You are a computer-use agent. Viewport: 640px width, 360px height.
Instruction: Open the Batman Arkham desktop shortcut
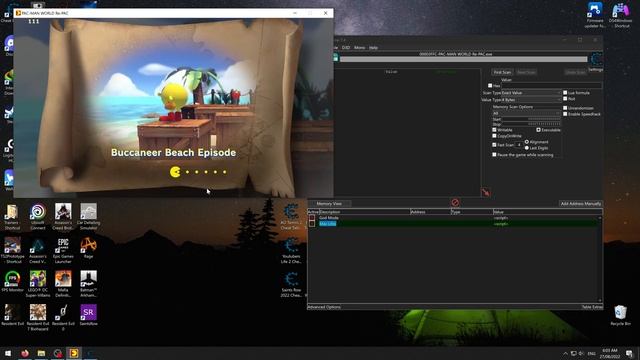point(89,284)
